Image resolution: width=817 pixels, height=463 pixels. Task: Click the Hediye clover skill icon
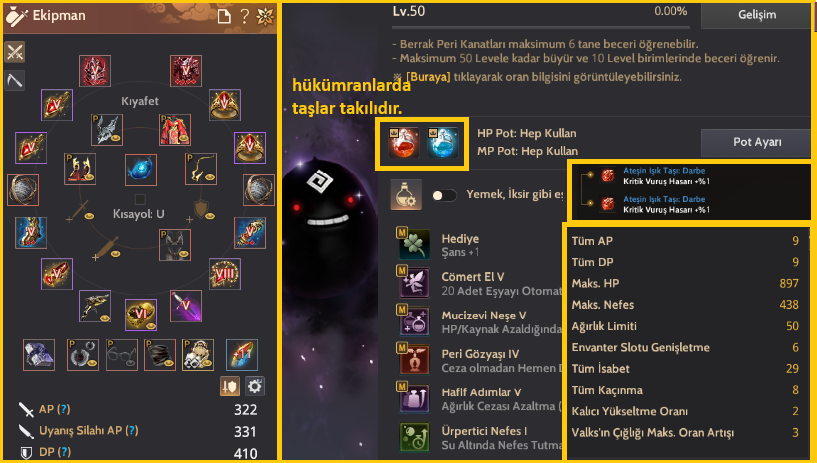[414, 244]
